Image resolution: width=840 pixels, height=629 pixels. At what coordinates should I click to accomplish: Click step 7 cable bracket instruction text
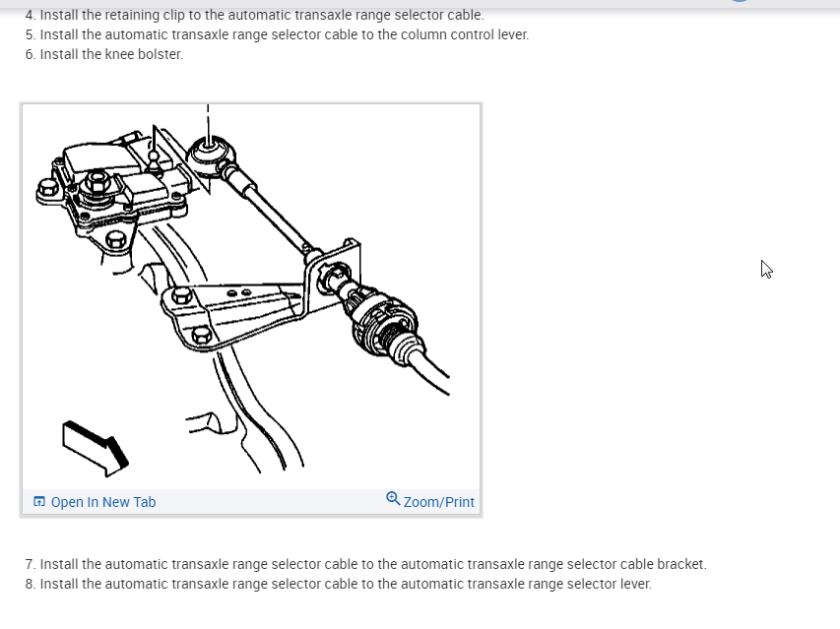[x=366, y=564]
